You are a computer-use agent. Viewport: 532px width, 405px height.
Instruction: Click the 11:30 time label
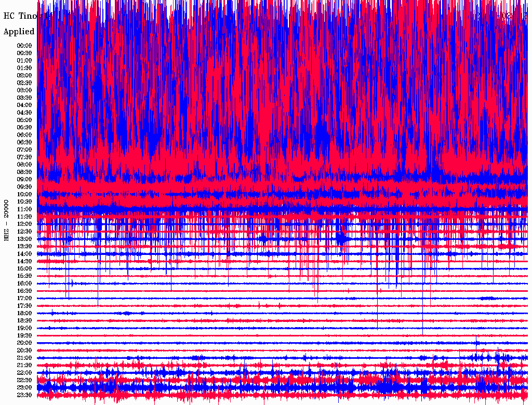pos(24,217)
